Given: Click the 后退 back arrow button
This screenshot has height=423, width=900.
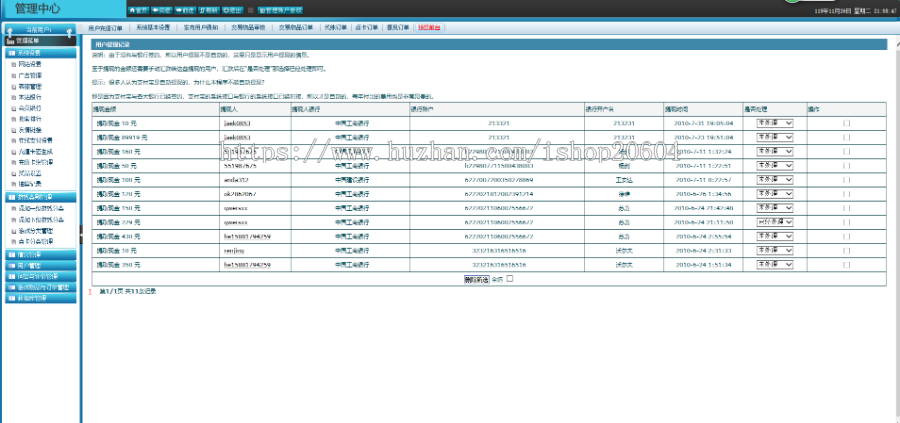Looking at the screenshot, I should coord(162,10).
